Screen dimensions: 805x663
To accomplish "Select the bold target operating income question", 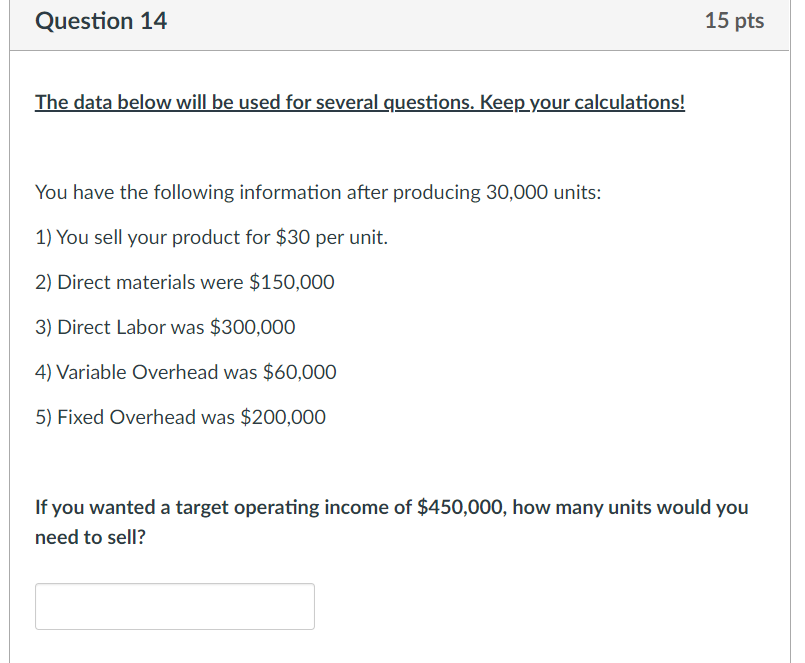I will [390, 521].
